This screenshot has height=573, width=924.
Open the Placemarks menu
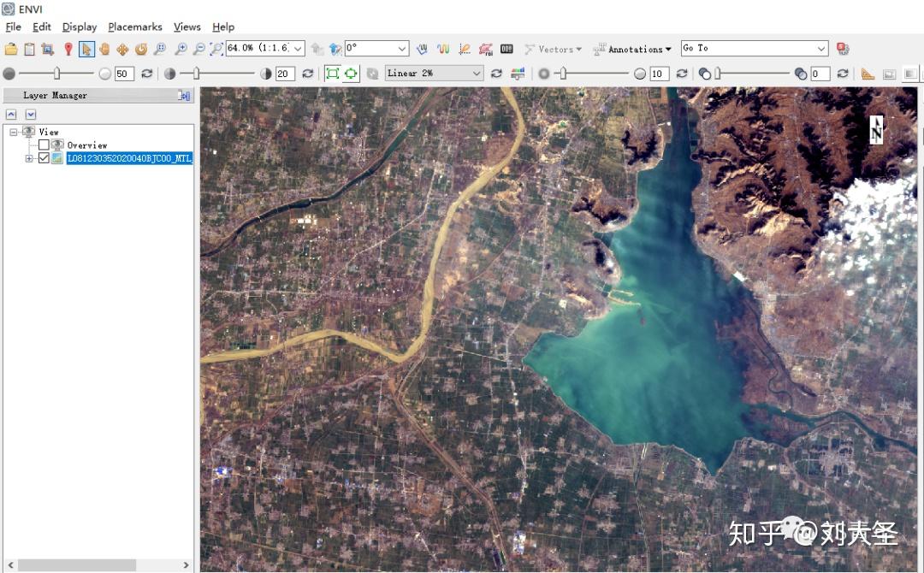[134, 27]
